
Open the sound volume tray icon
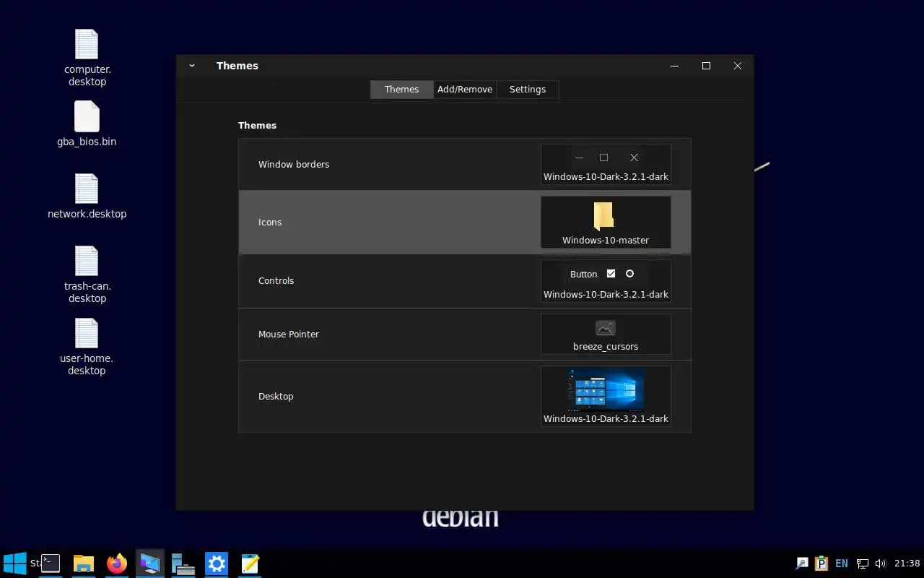[880, 564]
